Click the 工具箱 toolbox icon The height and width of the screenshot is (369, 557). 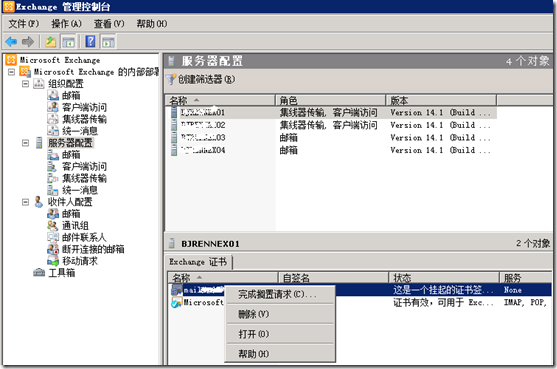pyautogui.click(x=39, y=272)
